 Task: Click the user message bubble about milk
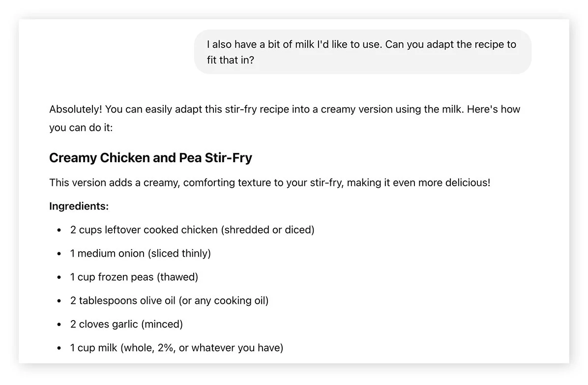(362, 52)
